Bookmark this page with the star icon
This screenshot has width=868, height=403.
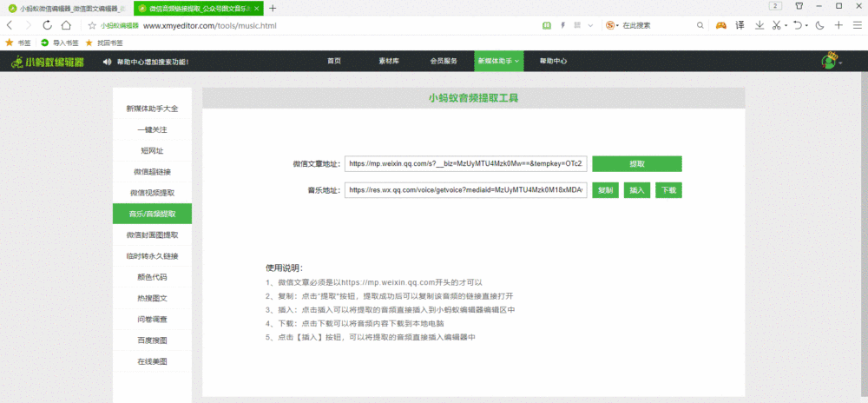point(93,25)
